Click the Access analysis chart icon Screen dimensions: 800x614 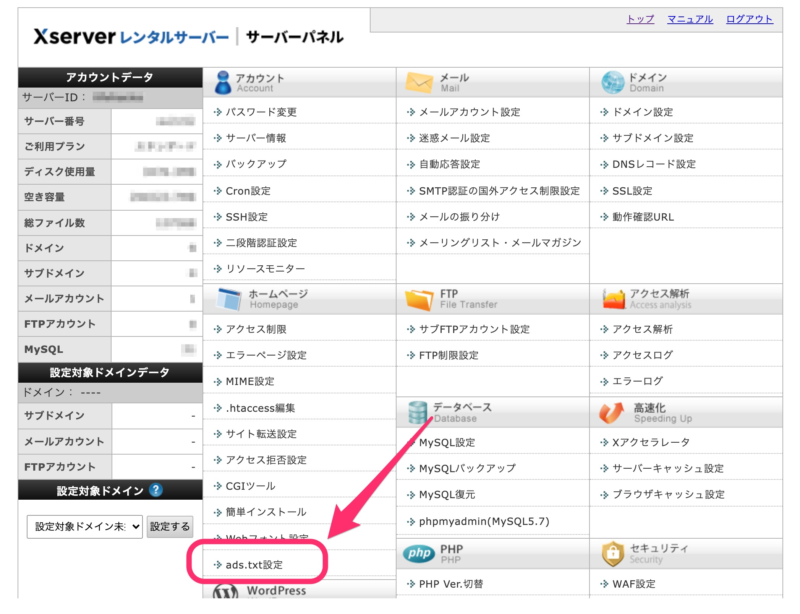pos(613,299)
